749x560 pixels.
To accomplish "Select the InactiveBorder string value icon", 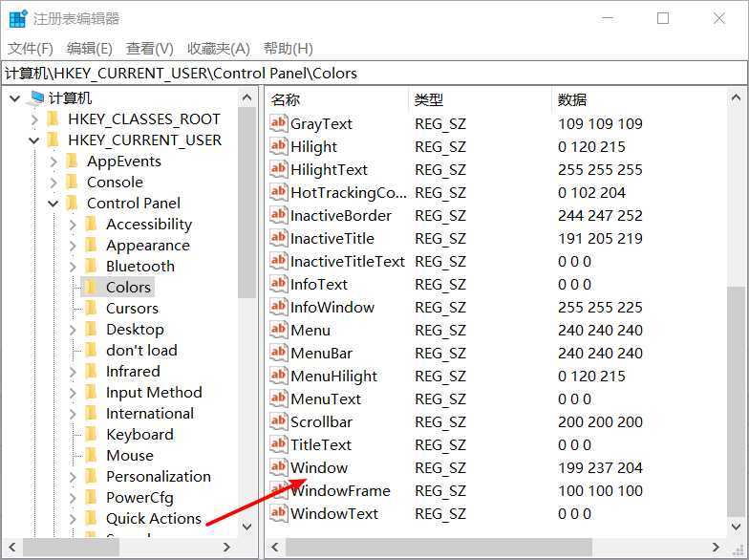I will [x=279, y=215].
